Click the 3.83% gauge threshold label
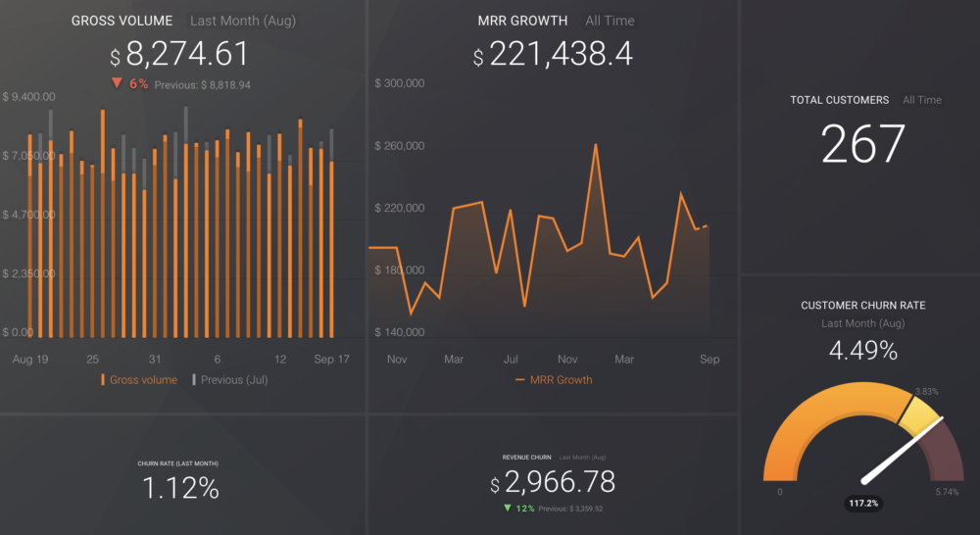Viewport: 980px width, 535px height. point(926,391)
